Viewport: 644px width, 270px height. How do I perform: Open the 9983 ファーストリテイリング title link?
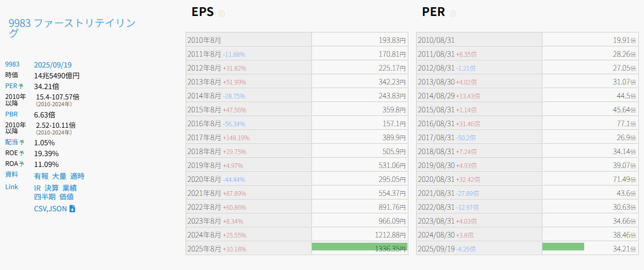point(72,28)
